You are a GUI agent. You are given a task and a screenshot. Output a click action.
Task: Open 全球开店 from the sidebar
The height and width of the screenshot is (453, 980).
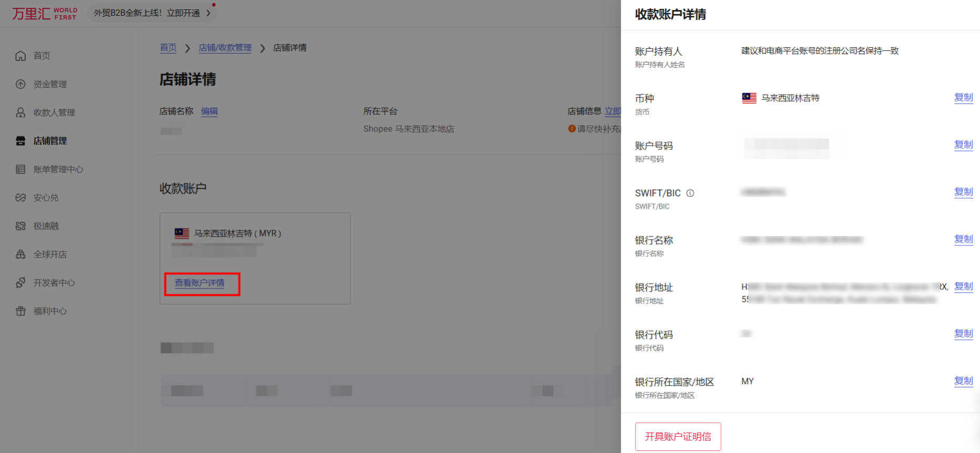tap(50, 254)
